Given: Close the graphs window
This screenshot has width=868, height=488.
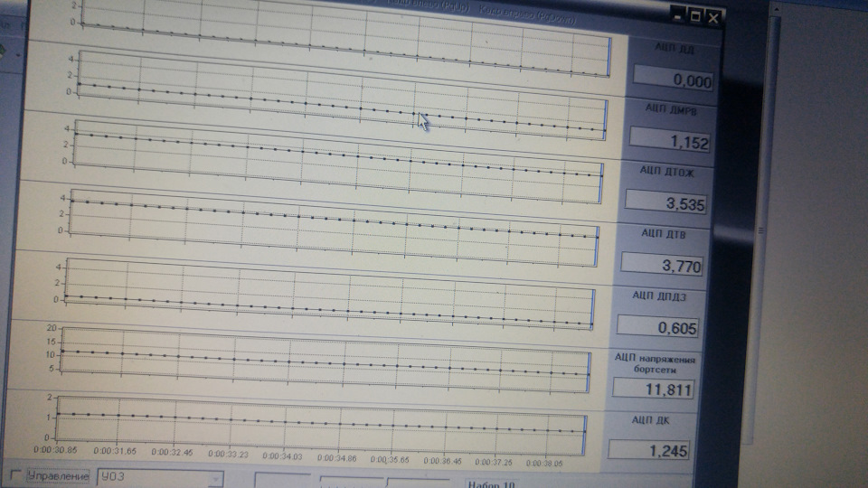Looking at the screenshot, I should click(x=713, y=18).
